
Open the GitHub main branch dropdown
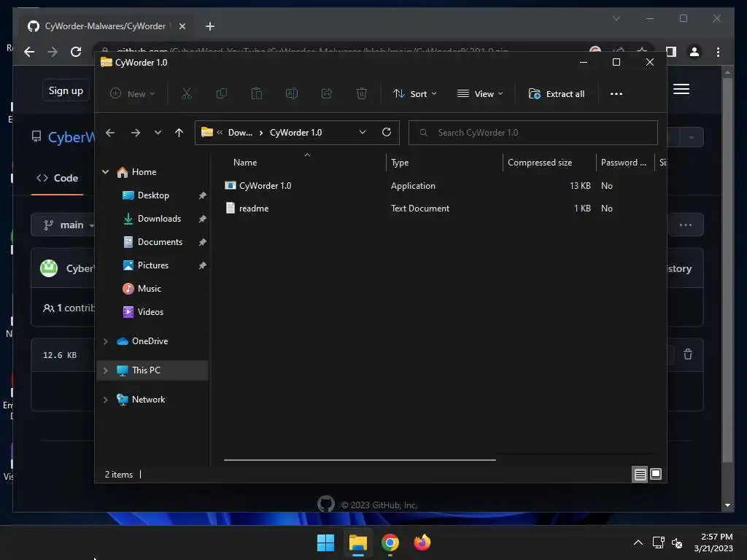[63, 225]
